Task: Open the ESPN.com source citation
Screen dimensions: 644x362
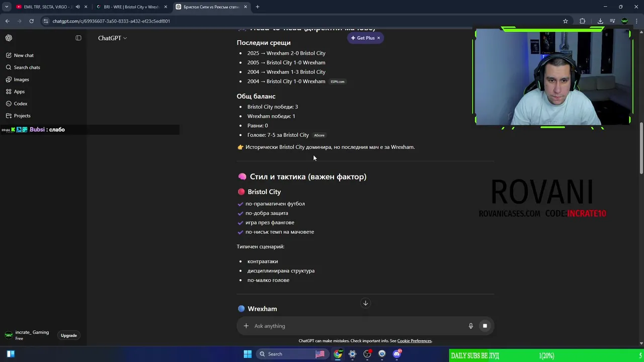Action: pos(338,81)
